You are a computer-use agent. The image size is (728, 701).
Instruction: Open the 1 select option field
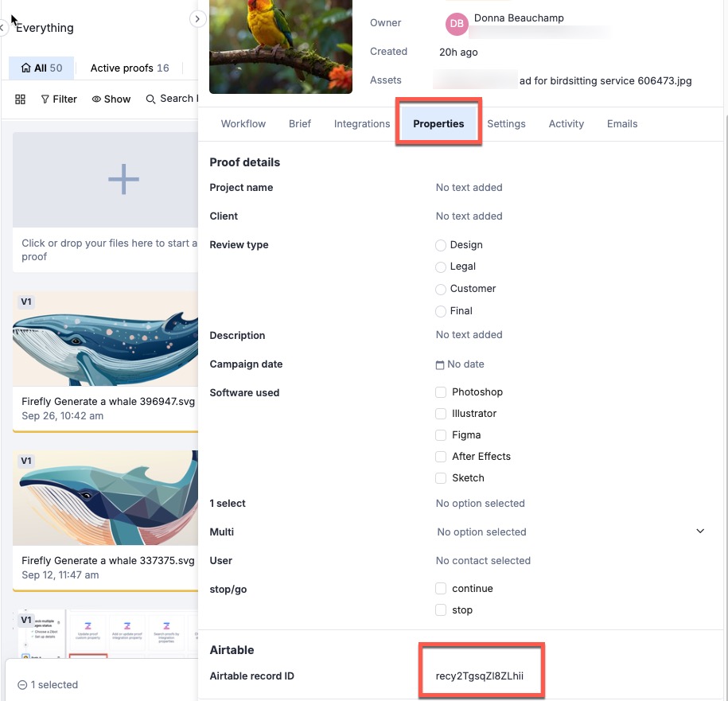[x=481, y=504]
